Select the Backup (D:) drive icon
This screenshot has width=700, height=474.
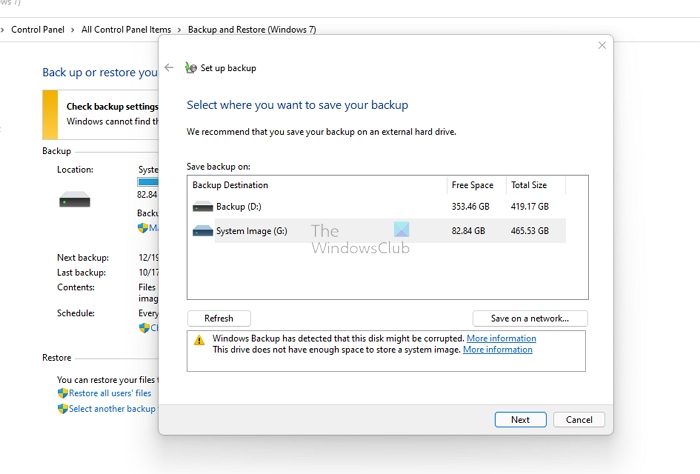(x=203, y=207)
